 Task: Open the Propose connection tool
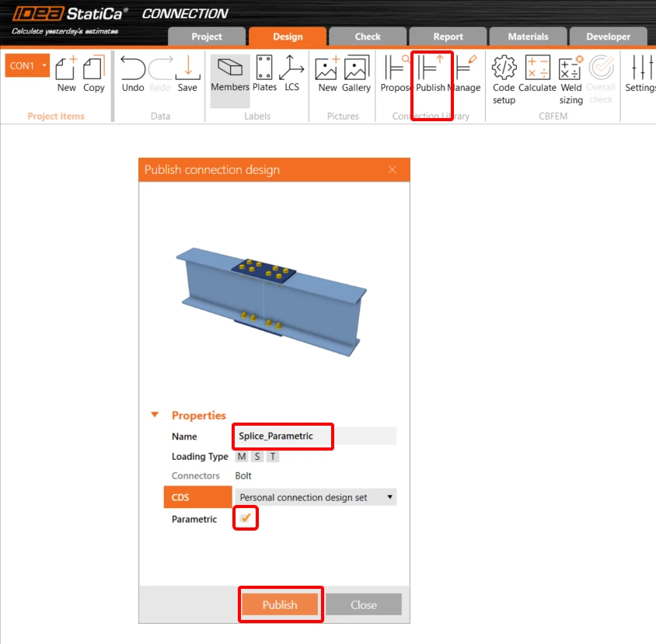396,74
